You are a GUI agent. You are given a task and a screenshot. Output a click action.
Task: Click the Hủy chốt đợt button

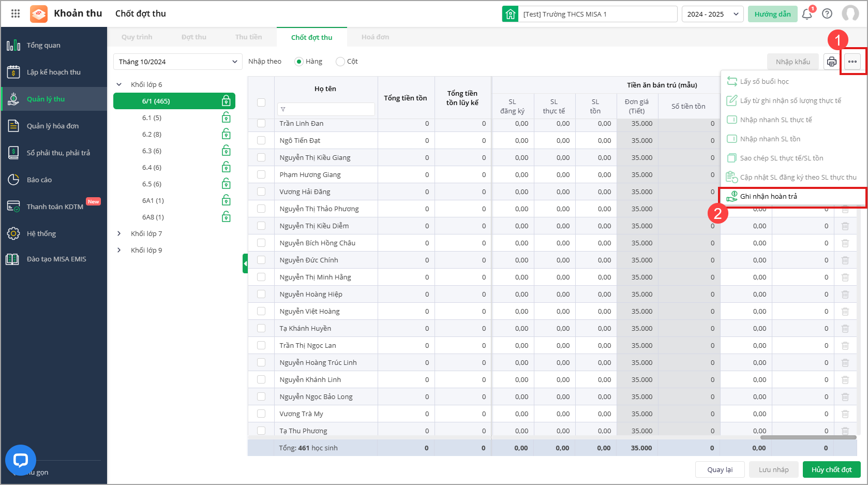click(x=831, y=469)
